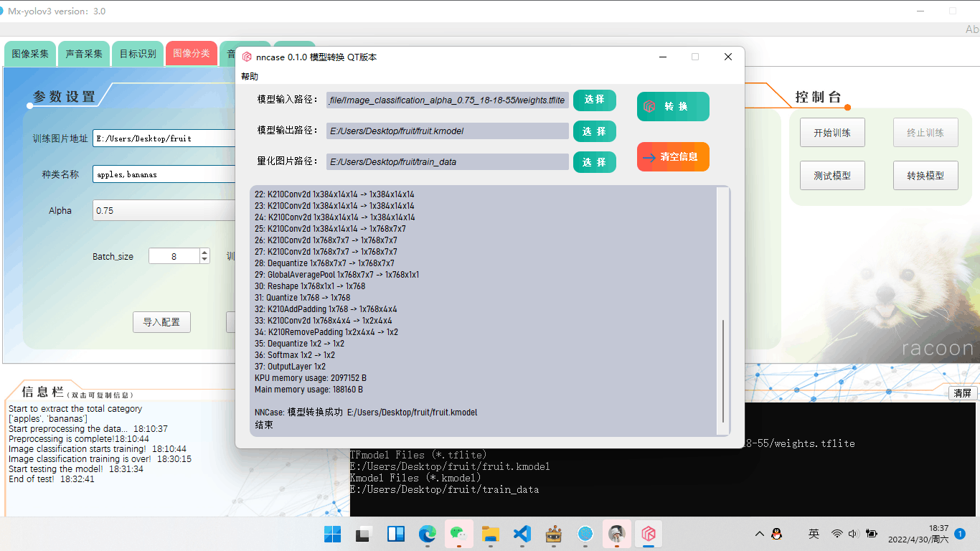Click the 清屏 clear screen button
Viewport: 980px width, 551px height.
pos(962,392)
